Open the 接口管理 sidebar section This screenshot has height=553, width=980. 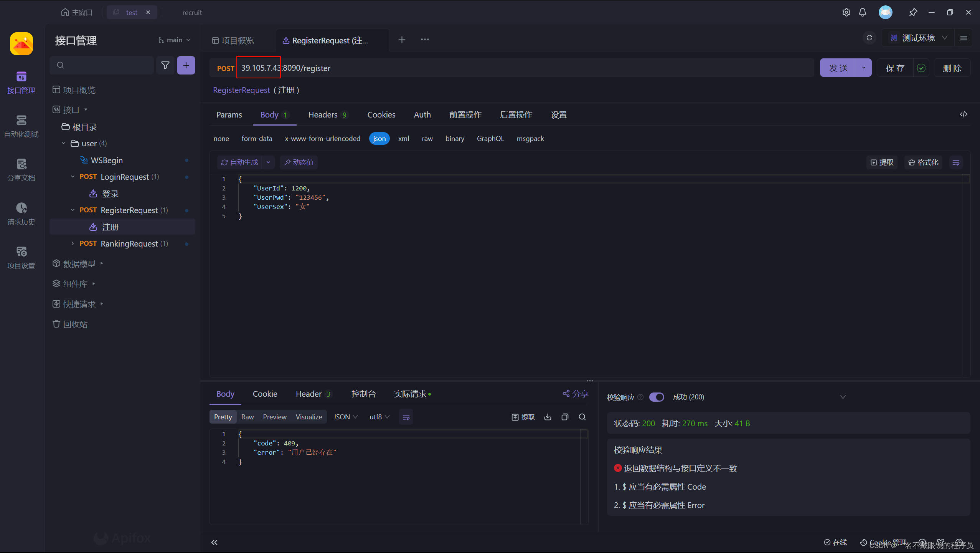[21, 82]
